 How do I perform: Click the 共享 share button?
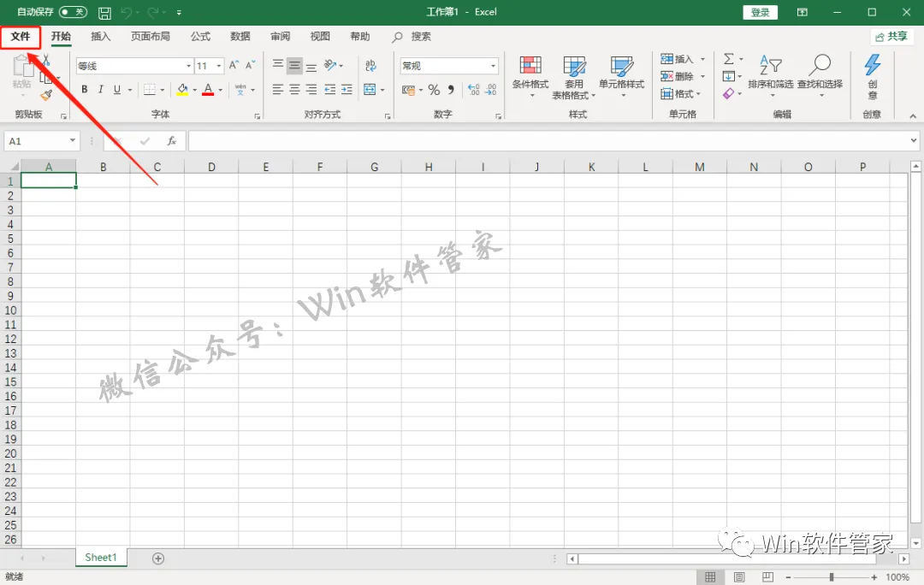[891, 37]
